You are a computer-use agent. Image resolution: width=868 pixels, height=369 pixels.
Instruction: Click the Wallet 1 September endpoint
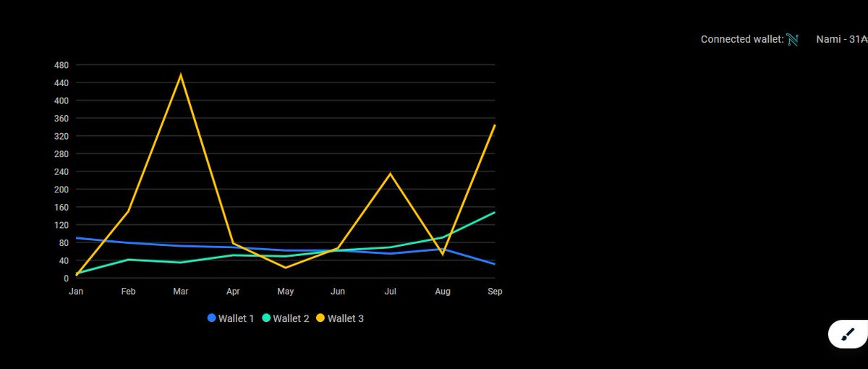(495, 264)
